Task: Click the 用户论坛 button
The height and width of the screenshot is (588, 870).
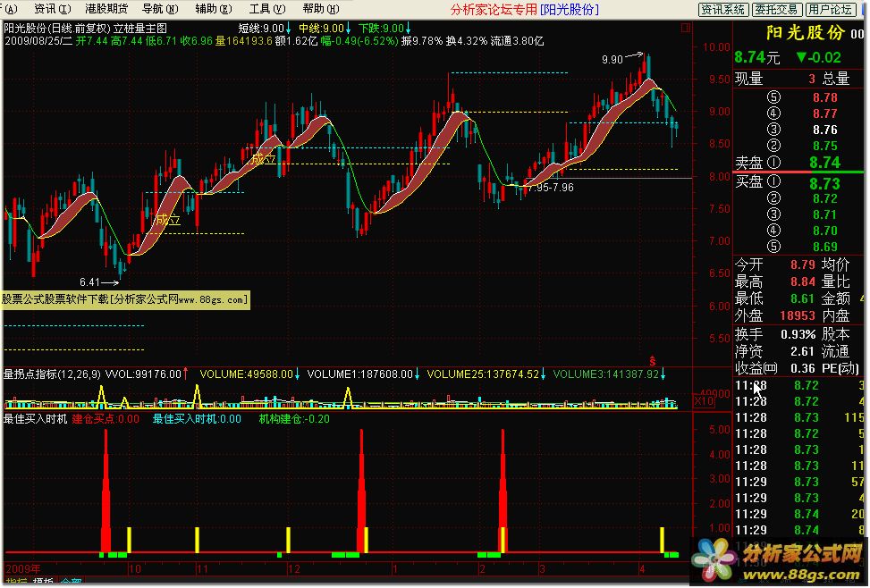Action: [x=830, y=10]
